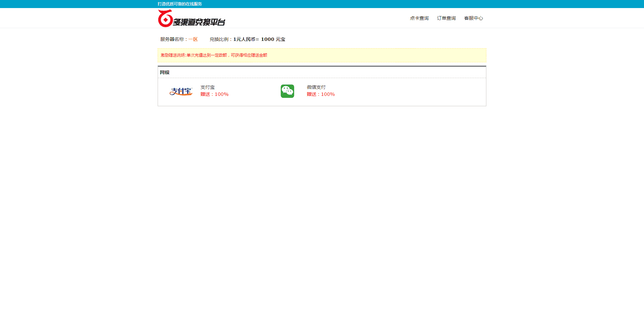Click 赠送：100% under 微信支付
644x317 pixels.
tap(321, 94)
